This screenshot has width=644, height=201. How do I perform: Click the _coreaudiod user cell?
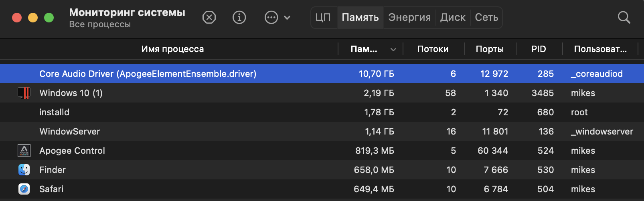click(597, 74)
